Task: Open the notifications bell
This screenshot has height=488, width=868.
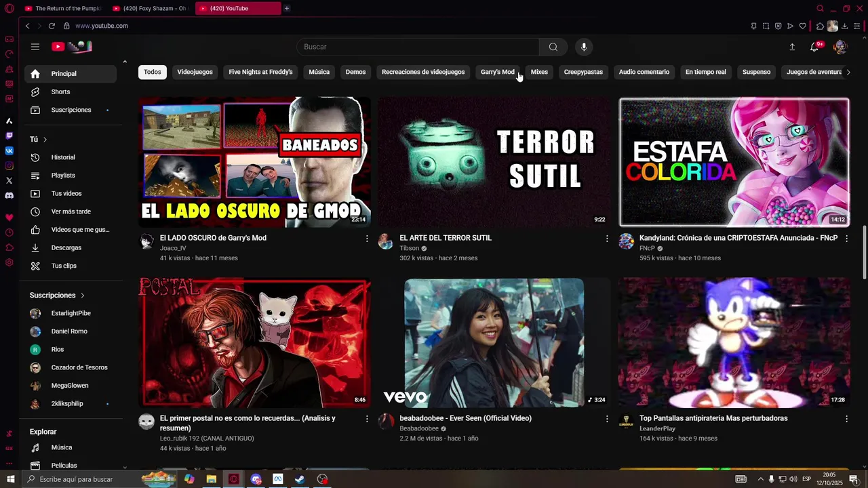Action: 814,47
